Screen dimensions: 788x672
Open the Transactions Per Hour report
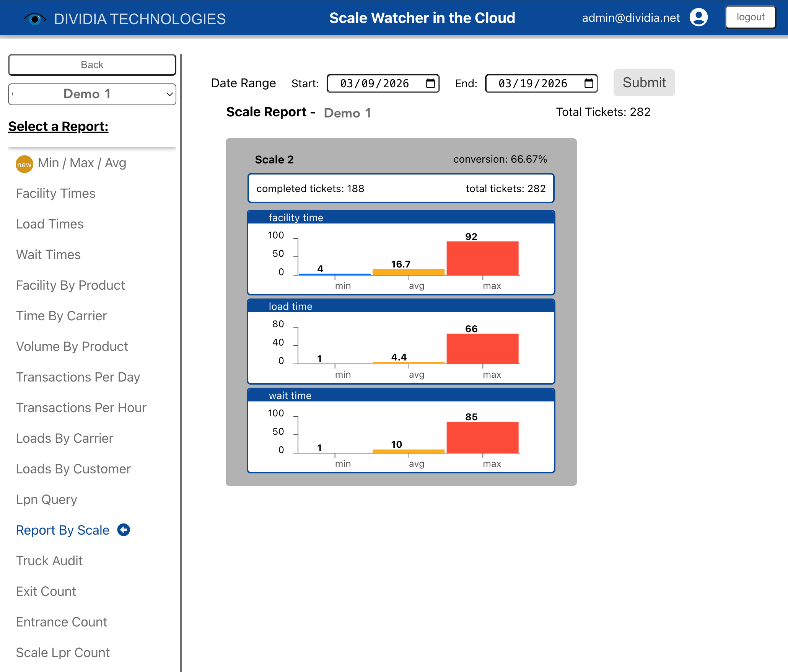[81, 408]
